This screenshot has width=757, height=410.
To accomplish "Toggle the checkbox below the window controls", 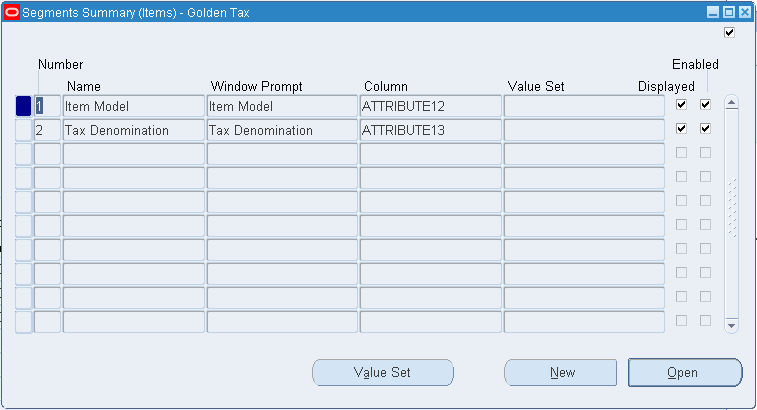I will (x=729, y=32).
